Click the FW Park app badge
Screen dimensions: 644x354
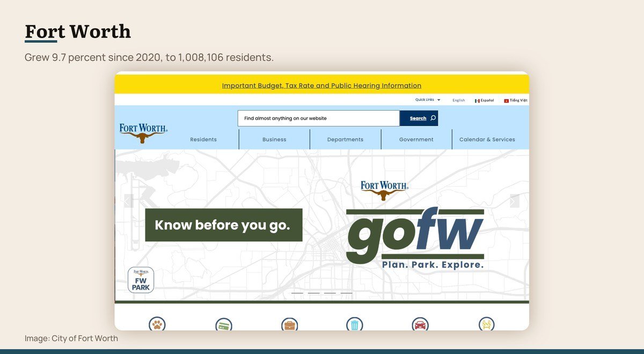pos(141,280)
